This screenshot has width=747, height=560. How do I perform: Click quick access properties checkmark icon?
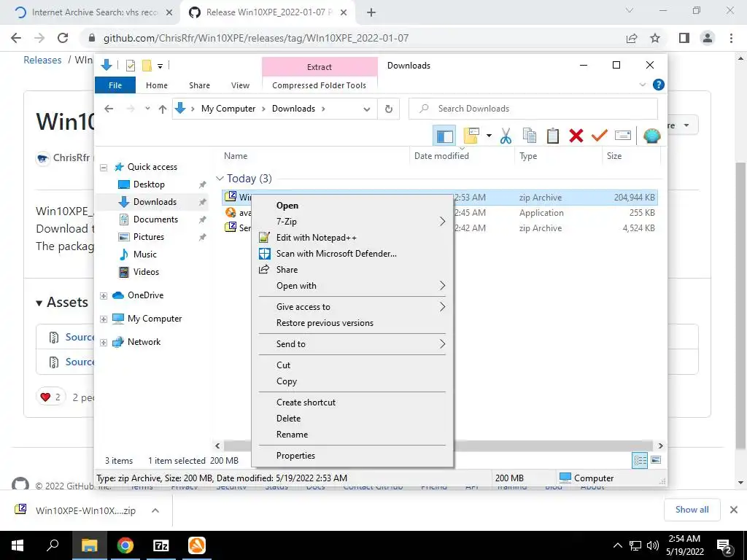point(131,66)
